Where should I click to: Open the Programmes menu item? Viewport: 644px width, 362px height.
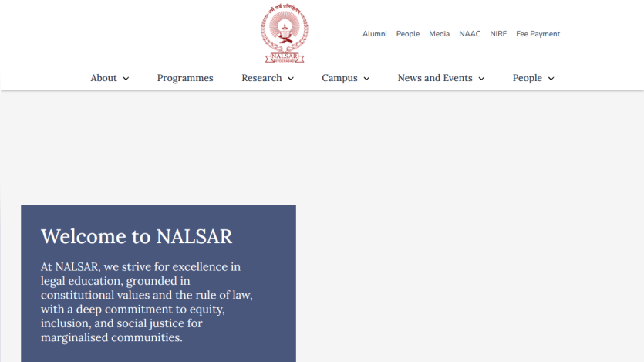tap(185, 78)
